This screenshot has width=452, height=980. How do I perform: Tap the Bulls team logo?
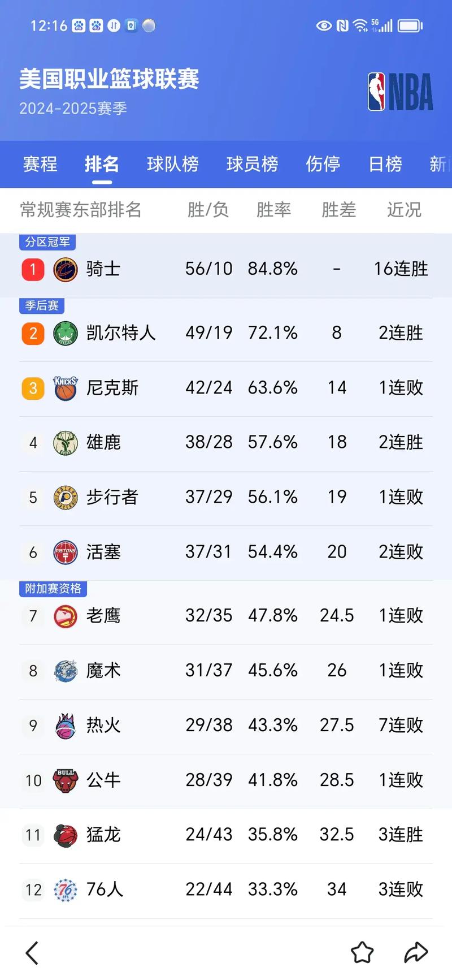click(x=66, y=780)
